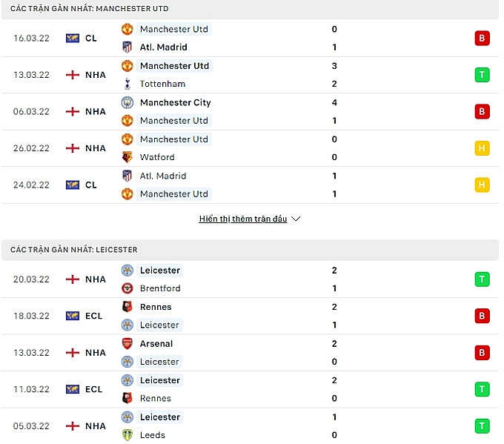504x444 pixels.
Task: Select the 'Các trận gần nhất: Manchester Utd' header
Action: [89, 9]
